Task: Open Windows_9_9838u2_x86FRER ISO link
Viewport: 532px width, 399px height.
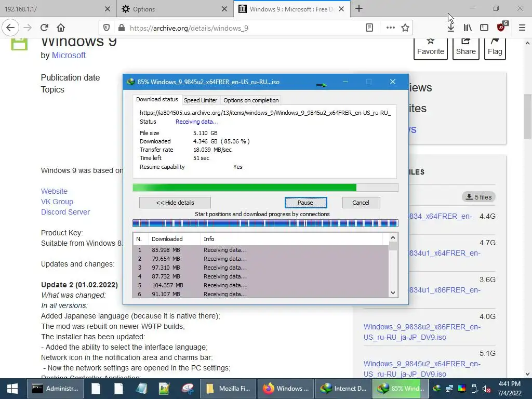Action: click(422, 332)
